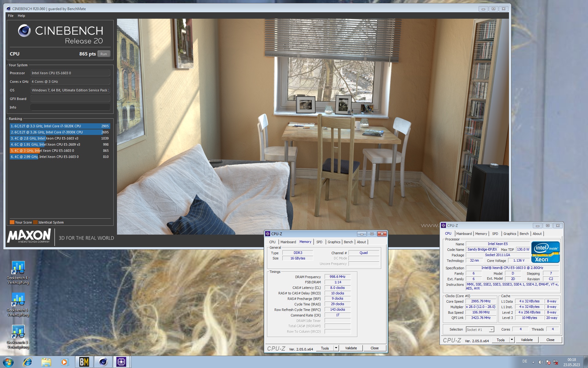Show hidden tray icons arrow
Image resolution: width=588 pixels, height=368 pixels.
click(533, 362)
